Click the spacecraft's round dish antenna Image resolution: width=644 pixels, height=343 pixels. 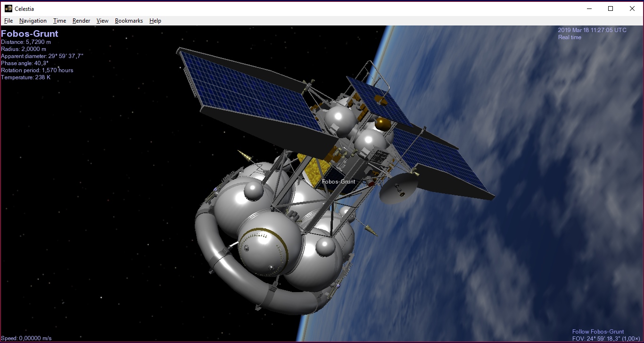[x=398, y=188]
